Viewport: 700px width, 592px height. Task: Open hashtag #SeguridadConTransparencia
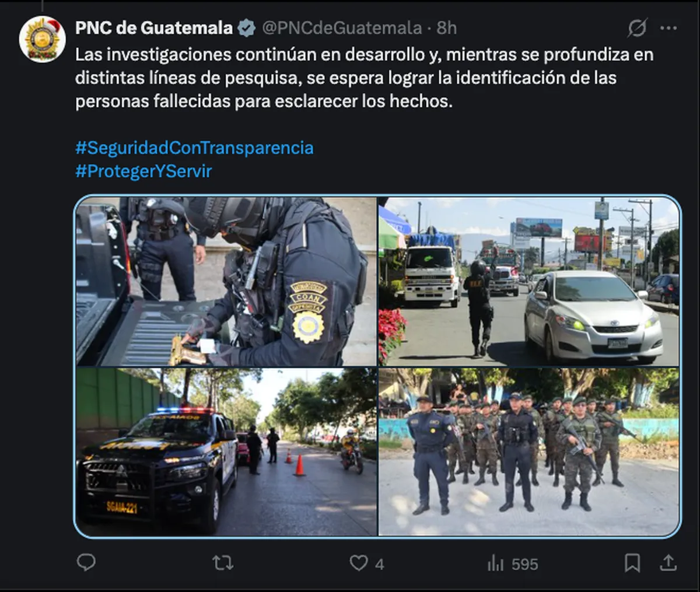194,148
